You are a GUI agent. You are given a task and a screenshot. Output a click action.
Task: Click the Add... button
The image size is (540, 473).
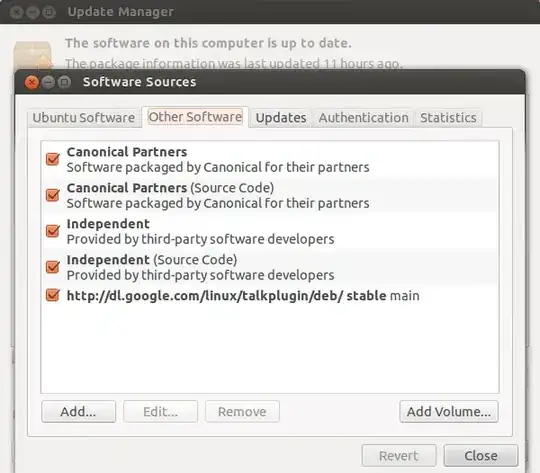click(x=79, y=411)
